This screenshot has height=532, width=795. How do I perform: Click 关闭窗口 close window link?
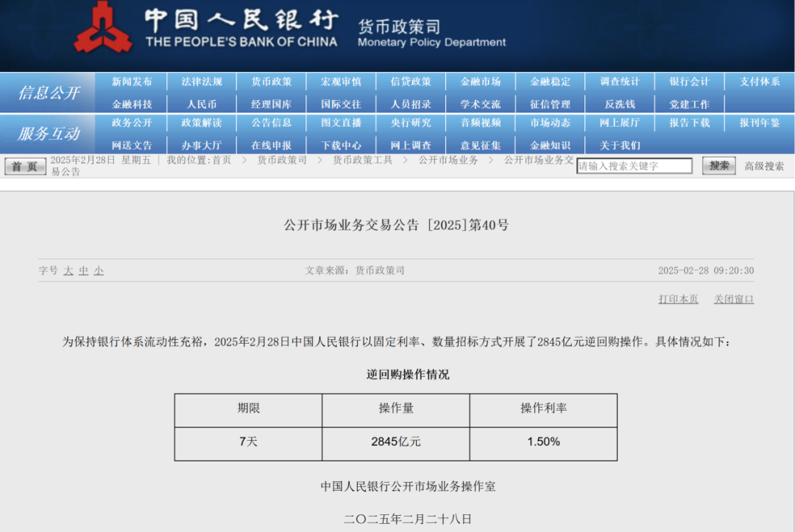pyautogui.click(x=733, y=299)
